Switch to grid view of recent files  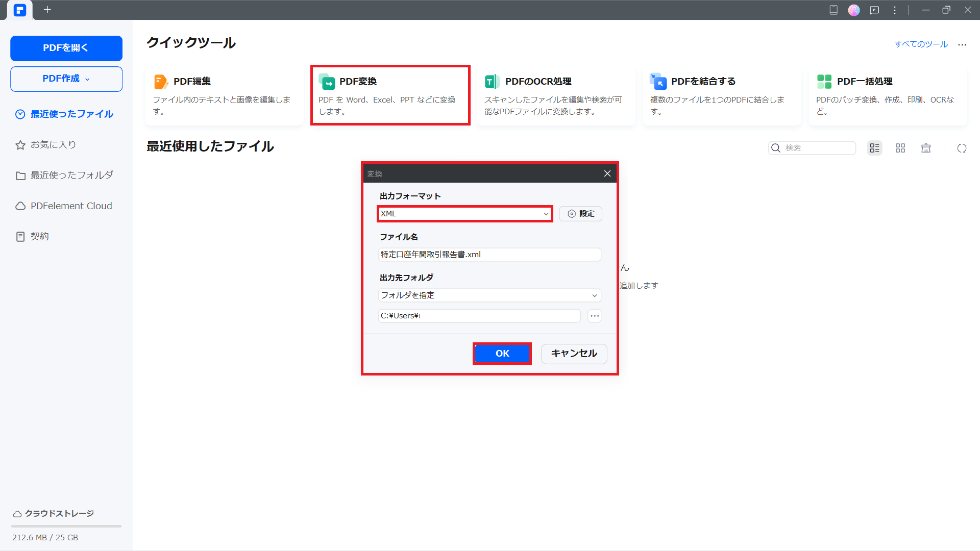click(x=900, y=148)
